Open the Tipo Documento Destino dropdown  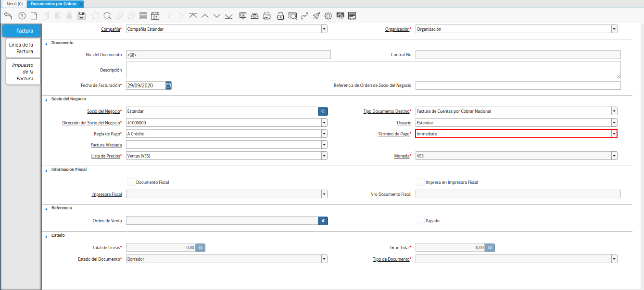coord(614,111)
